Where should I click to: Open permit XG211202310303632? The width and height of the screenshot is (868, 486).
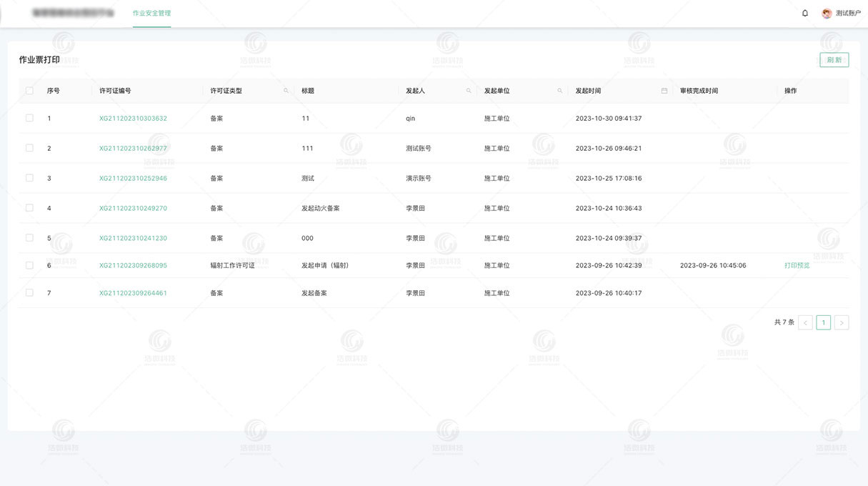pyautogui.click(x=133, y=118)
